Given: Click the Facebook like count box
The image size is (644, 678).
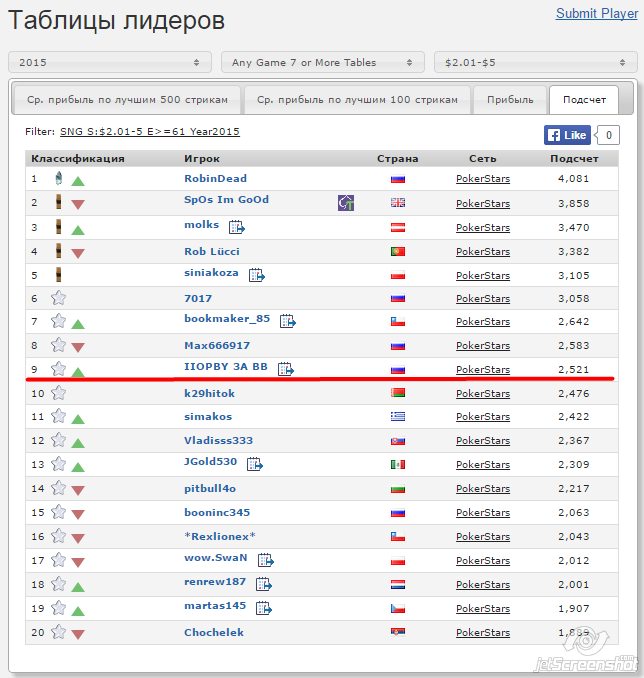Looking at the screenshot, I should pos(608,135).
